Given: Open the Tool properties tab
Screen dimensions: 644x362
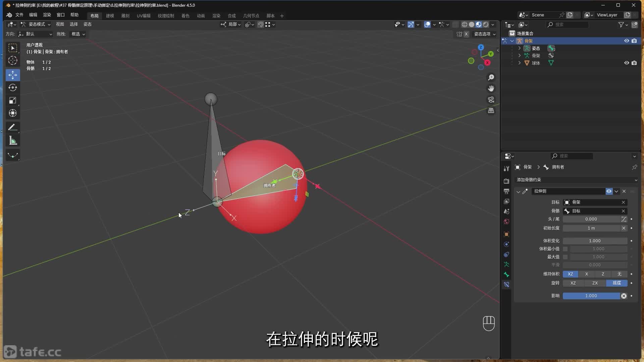Looking at the screenshot, I should pyautogui.click(x=506, y=169).
